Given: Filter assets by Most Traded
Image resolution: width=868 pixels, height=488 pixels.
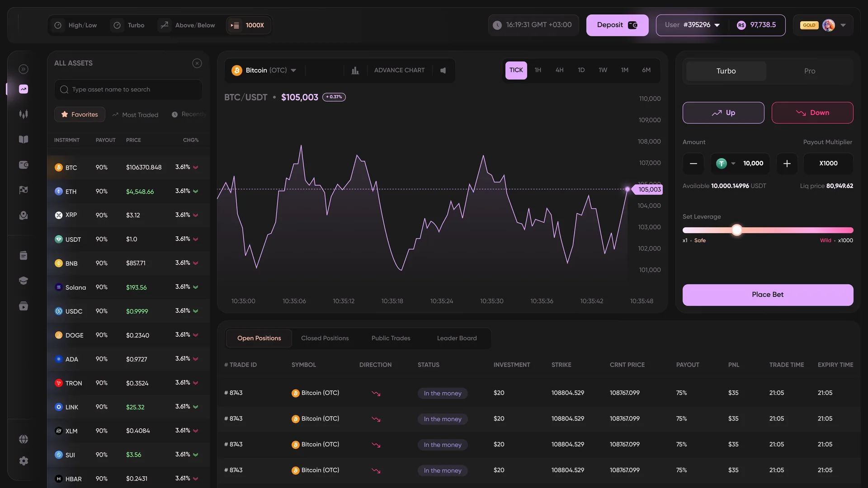Looking at the screenshot, I should [135, 115].
